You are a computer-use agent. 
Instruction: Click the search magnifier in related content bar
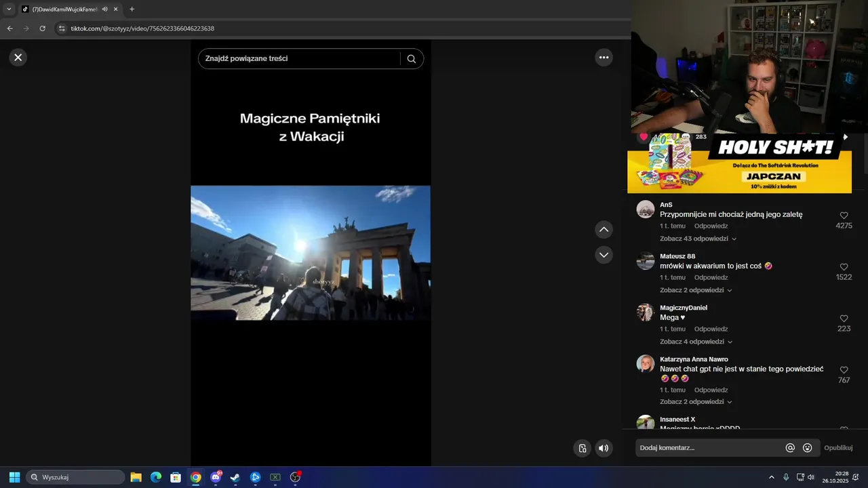(x=412, y=59)
